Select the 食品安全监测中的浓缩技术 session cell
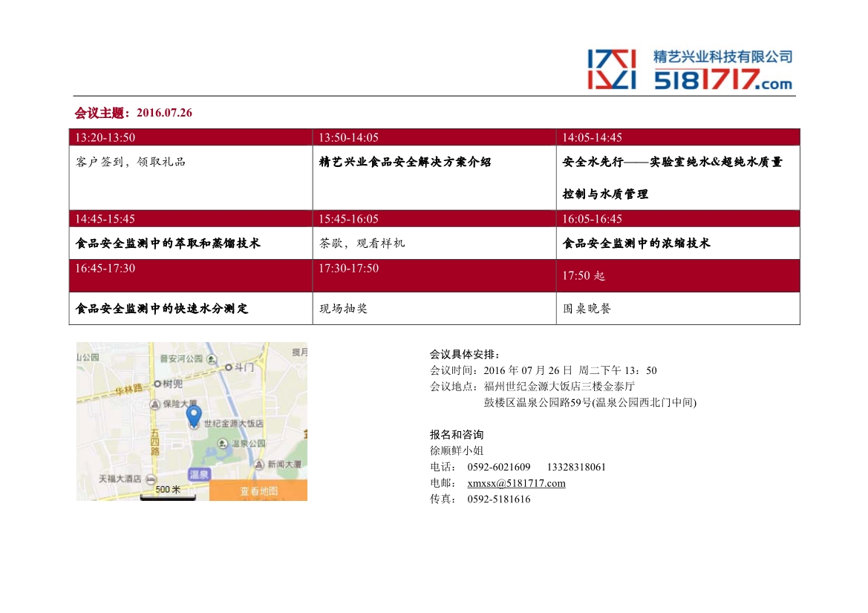Viewport: 868px width, 613px height. (x=636, y=243)
